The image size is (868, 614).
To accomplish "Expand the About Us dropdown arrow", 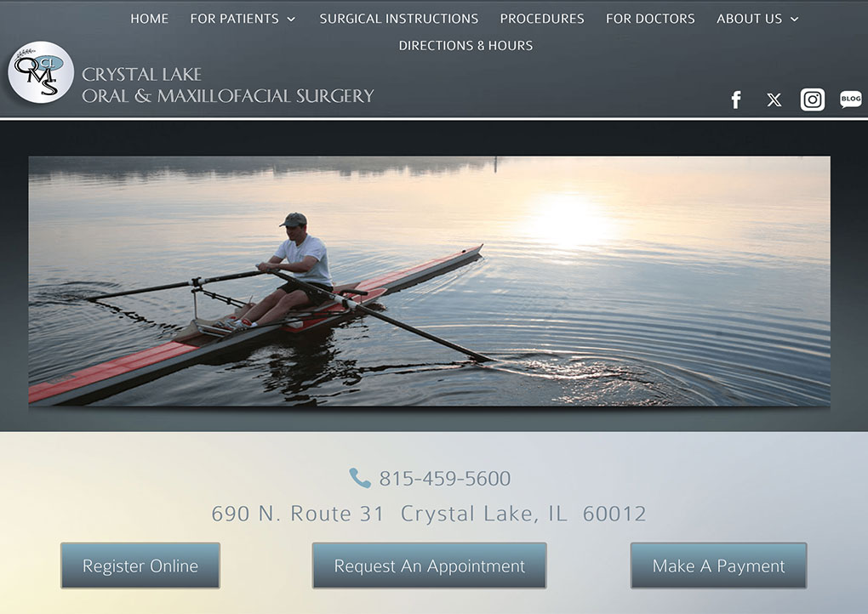I will click(x=794, y=20).
